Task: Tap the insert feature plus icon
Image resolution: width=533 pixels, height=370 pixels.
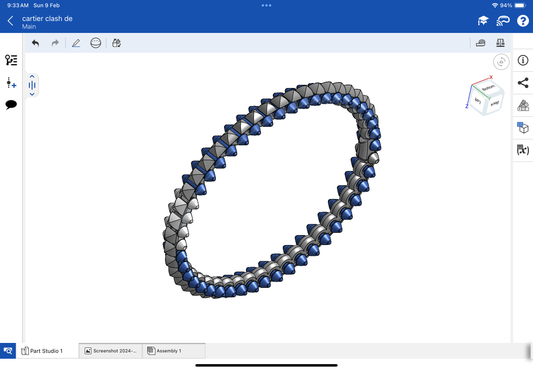Action: [11, 83]
